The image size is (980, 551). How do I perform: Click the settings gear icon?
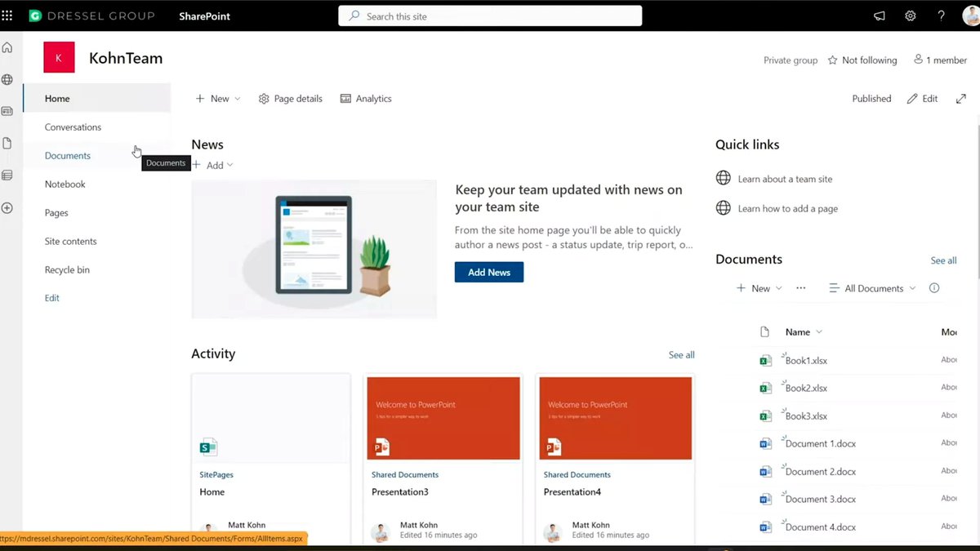910,16
